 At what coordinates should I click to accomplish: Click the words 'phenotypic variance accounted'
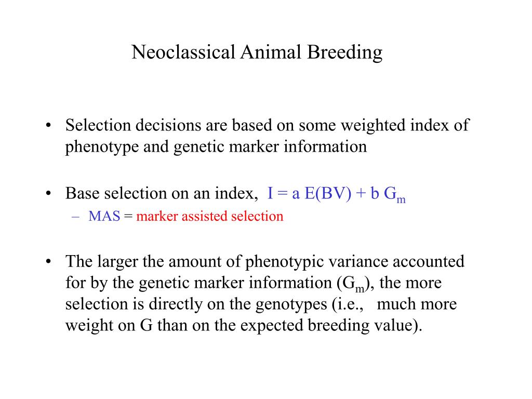(x=354, y=262)
